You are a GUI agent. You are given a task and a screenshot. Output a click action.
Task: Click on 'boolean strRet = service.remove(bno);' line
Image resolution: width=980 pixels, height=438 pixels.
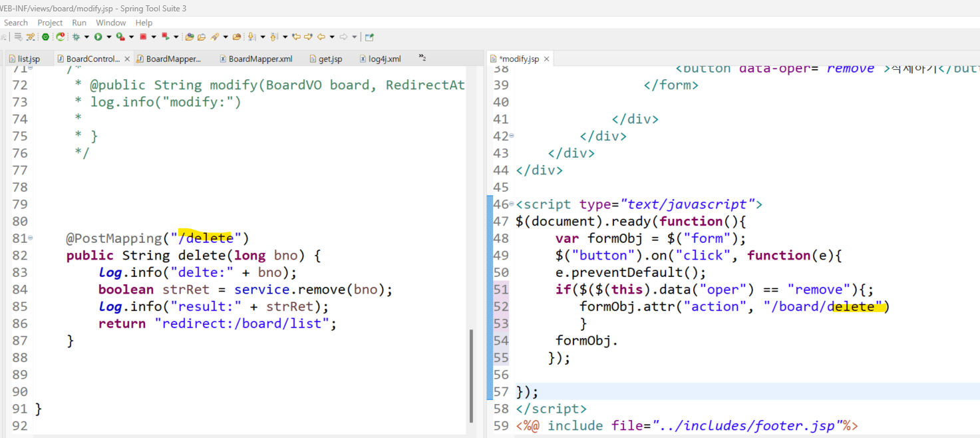click(x=245, y=290)
